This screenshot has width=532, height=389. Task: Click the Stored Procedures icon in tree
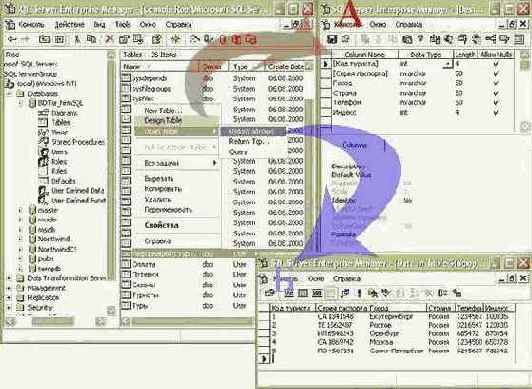click(x=43, y=142)
